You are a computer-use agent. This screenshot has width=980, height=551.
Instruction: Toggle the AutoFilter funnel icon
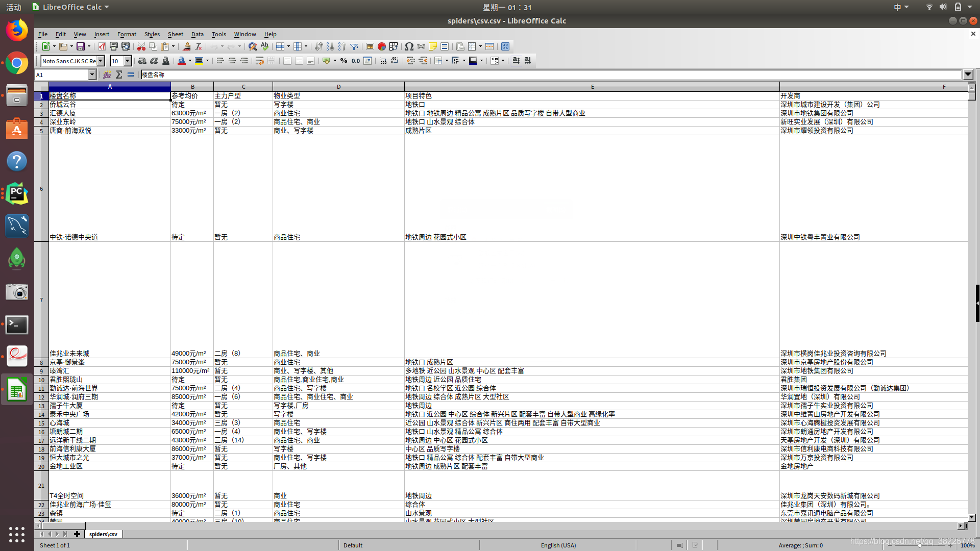pos(354,46)
